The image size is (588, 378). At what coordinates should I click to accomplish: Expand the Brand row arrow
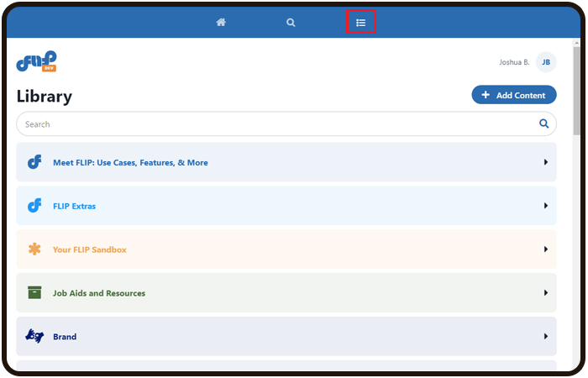pyautogui.click(x=546, y=336)
